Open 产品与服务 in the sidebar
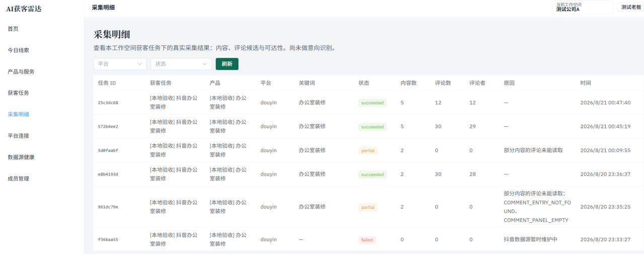 21,71
